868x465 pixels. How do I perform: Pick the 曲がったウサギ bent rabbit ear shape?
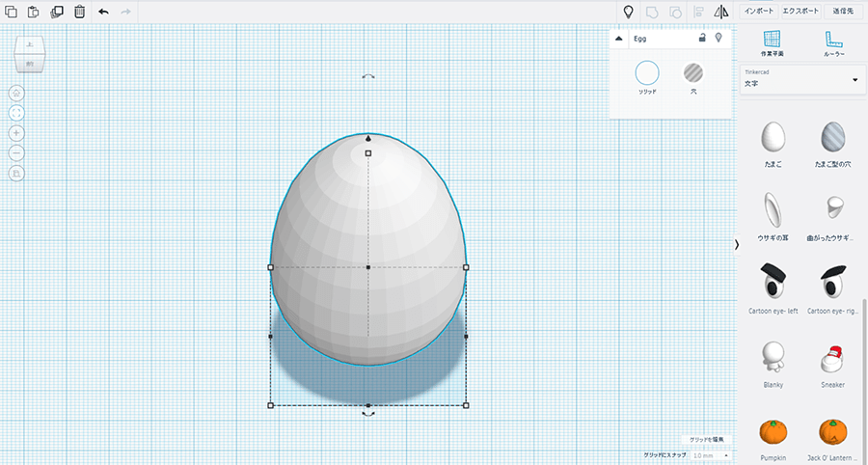[x=833, y=206]
